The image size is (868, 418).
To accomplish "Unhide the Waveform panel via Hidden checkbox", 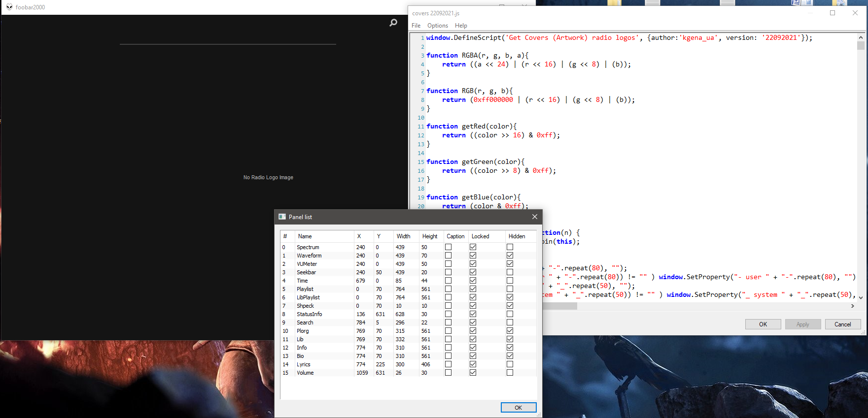I will (510, 256).
